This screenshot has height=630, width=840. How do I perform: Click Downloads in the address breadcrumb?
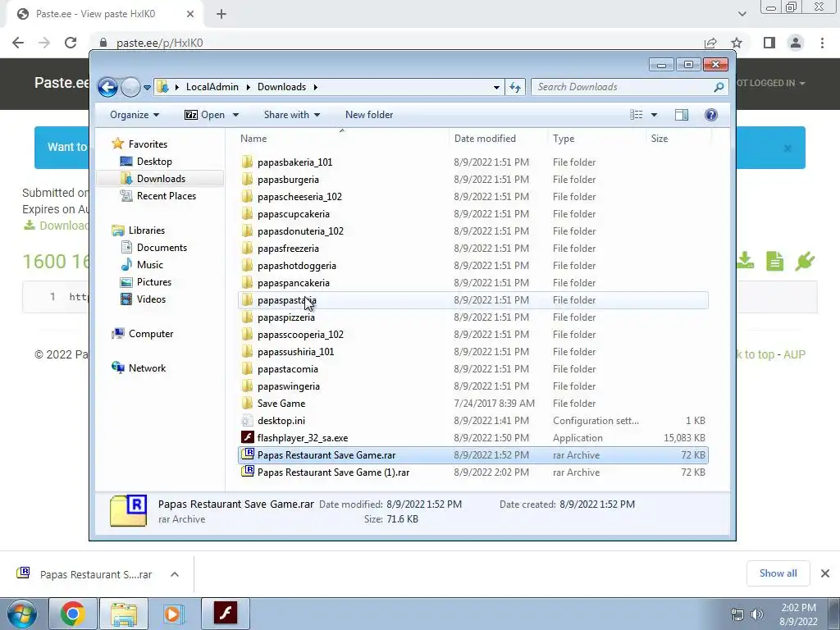pos(282,87)
